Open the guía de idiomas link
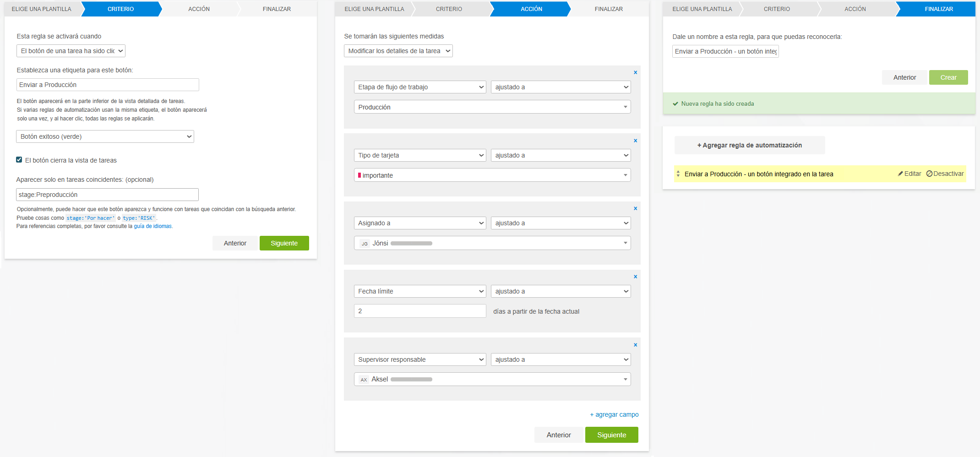 152,226
